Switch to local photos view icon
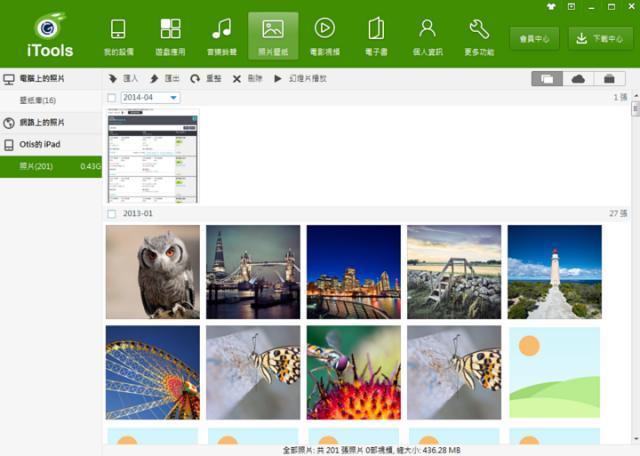 (547, 78)
